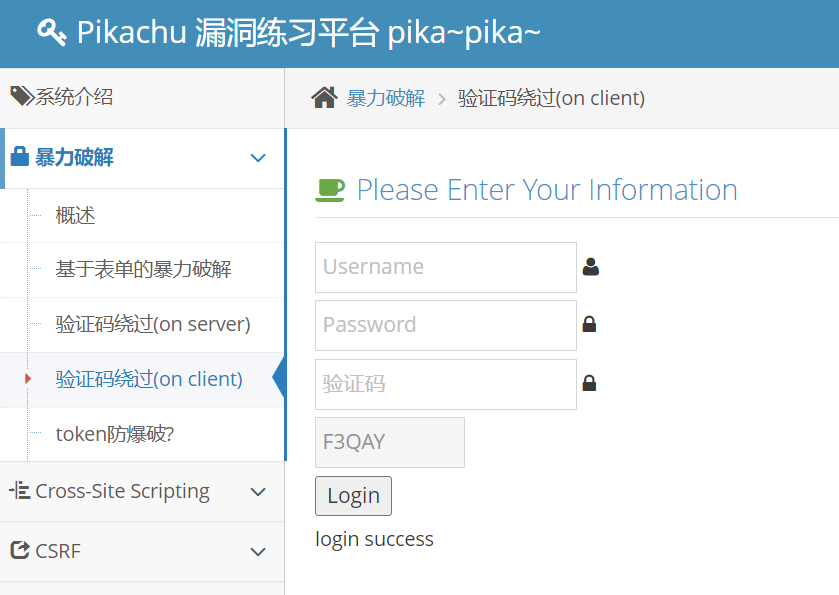Select 基于表单的暴力破解 in the sidebar

(143, 269)
